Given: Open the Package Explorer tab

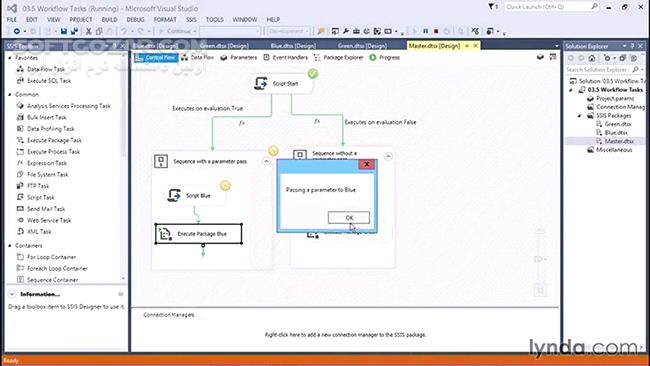Looking at the screenshot, I should point(338,58).
